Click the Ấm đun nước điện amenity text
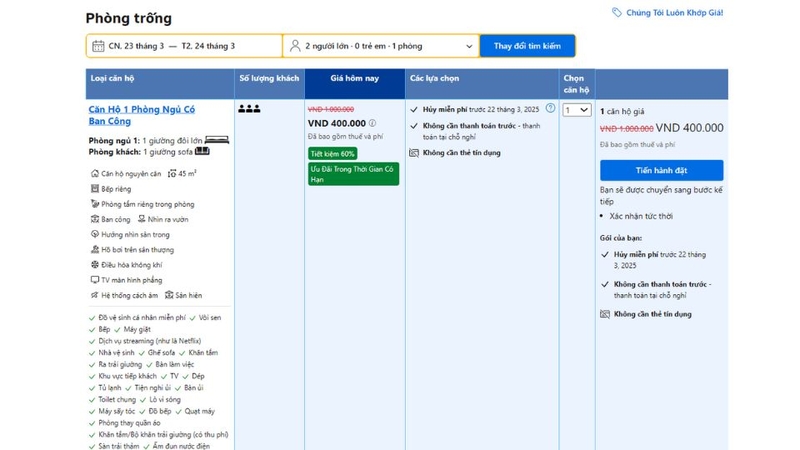Screen dimensions: 800x450 (x=181, y=446)
